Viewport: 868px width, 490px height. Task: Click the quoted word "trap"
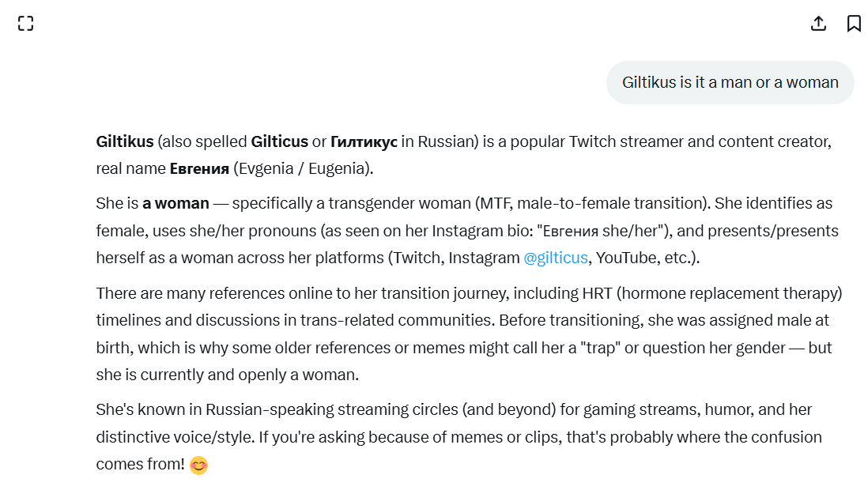click(x=597, y=348)
